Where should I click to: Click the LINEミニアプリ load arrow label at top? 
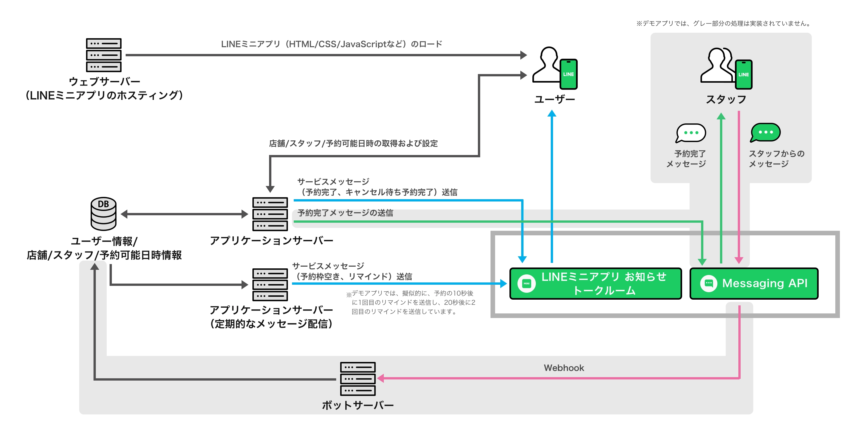331,44
